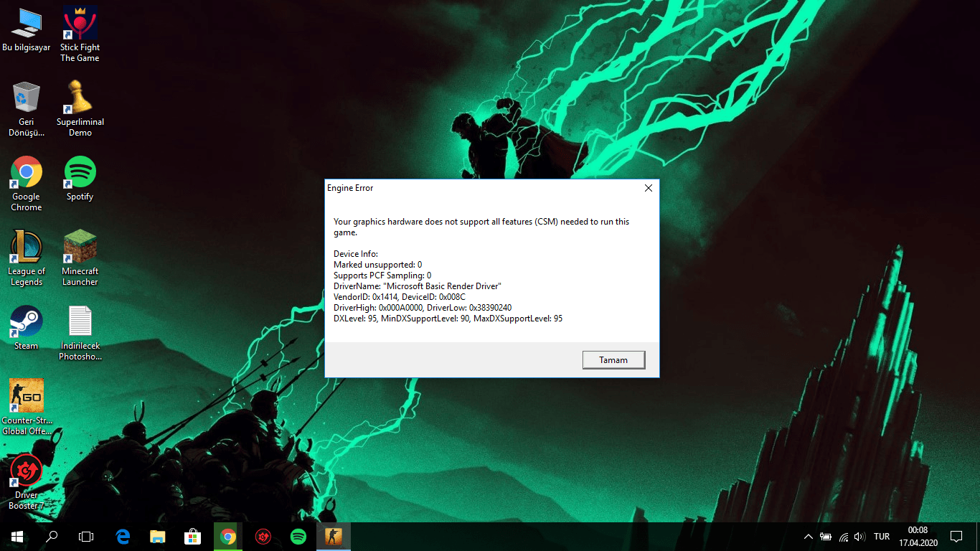Screen dimensions: 980x551
Task: Check battery status in system tray
Action: pyautogui.click(x=826, y=537)
